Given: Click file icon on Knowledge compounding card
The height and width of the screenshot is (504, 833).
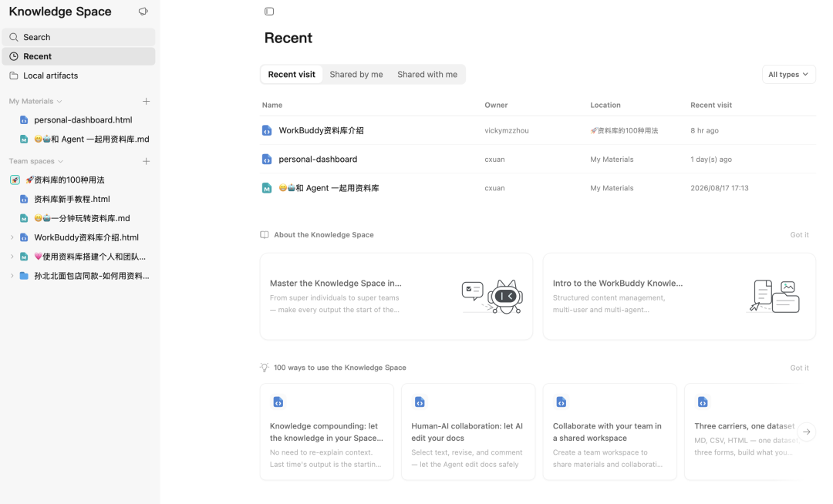Looking at the screenshot, I should (x=278, y=402).
